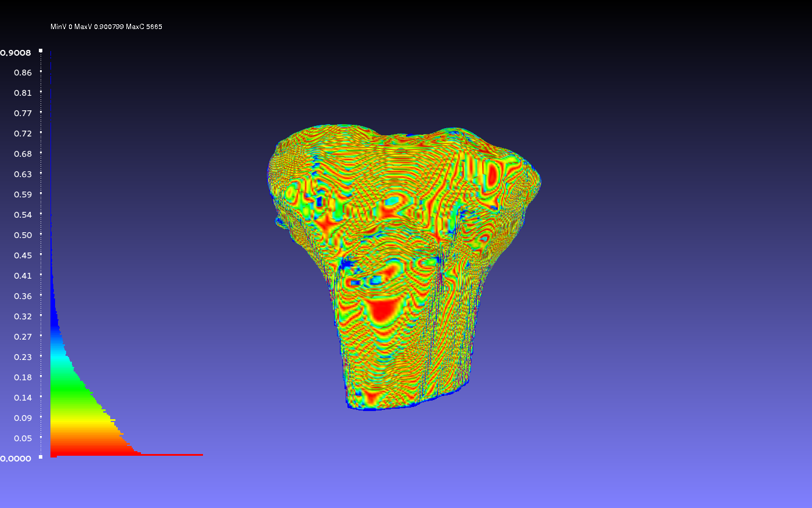Select the 0.54 scale label
This screenshot has width=812, height=508.
pos(23,215)
